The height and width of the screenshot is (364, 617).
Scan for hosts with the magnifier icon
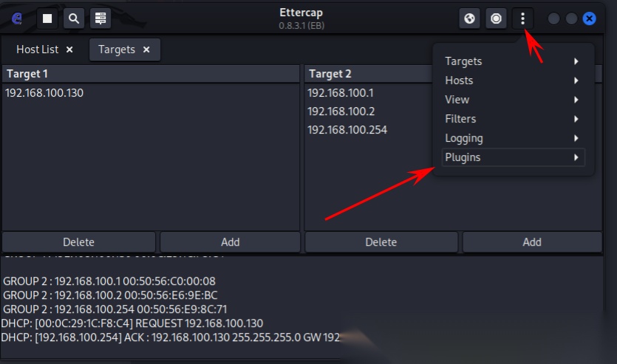74,18
